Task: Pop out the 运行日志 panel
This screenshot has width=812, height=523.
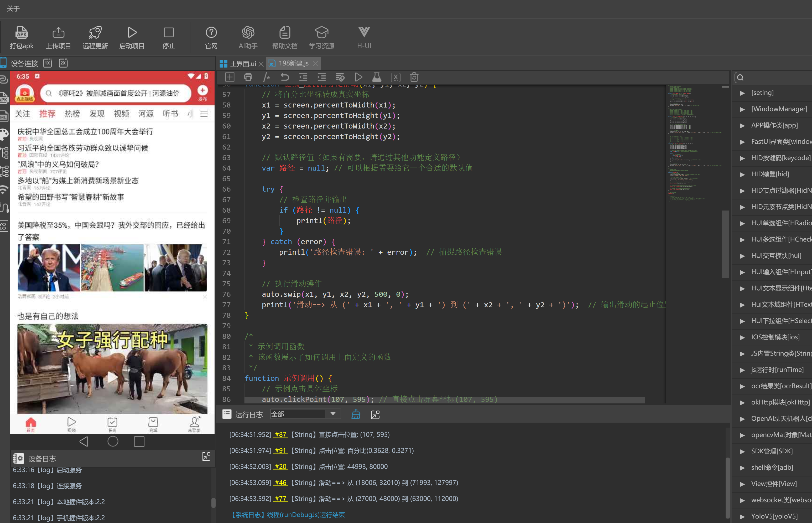Action: 375,414
